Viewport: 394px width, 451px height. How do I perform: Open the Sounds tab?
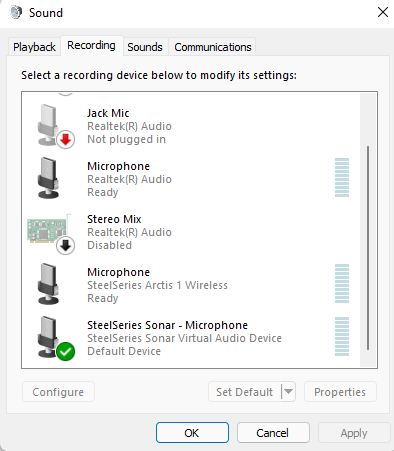[x=145, y=47]
